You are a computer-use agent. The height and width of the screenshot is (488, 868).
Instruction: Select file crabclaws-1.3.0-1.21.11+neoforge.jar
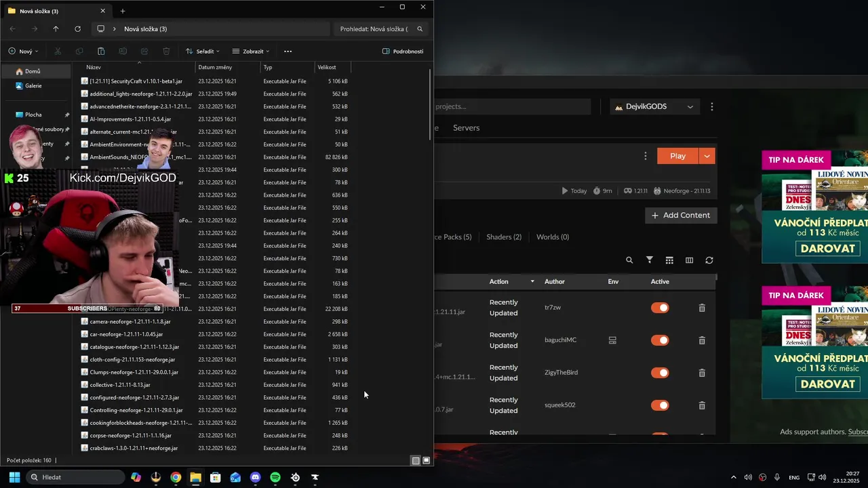click(134, 448)
